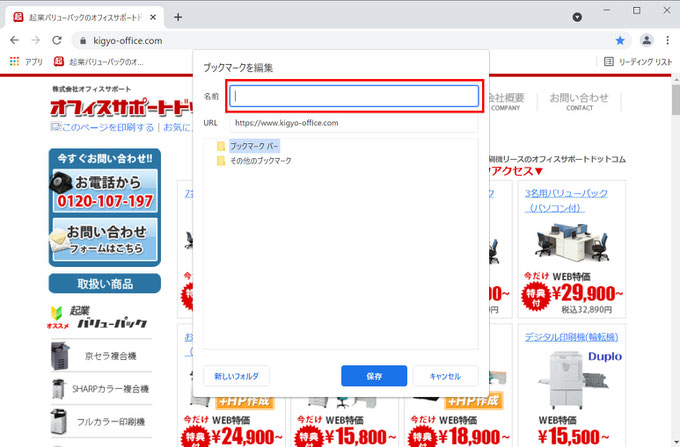Screen dimensions: 680x447
Task: Open お問い合わせ CONTACT nav item
Action: click(x=579, y=101)
